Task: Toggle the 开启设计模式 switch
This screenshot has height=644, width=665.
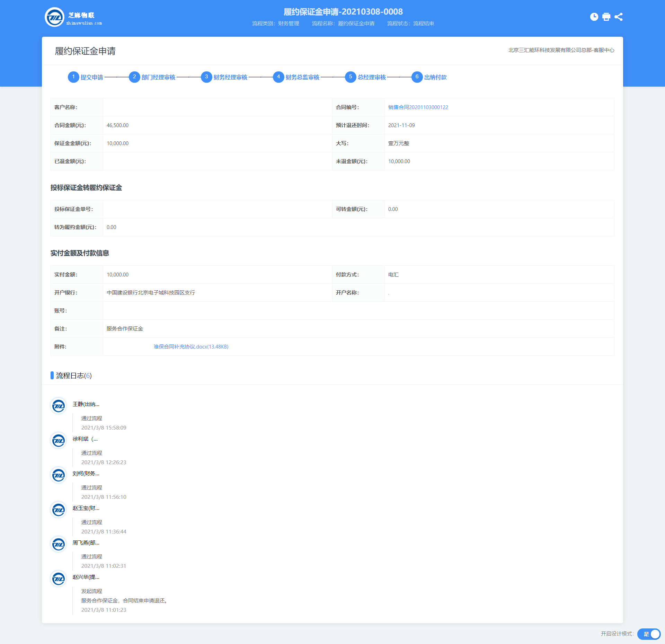Action: coord(649,634)
